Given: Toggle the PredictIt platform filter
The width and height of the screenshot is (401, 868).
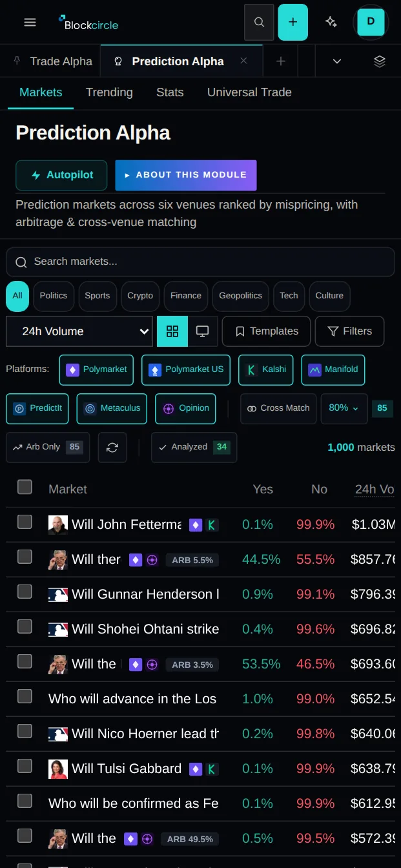Looking at the screenshot, I should tap(37, 409).
